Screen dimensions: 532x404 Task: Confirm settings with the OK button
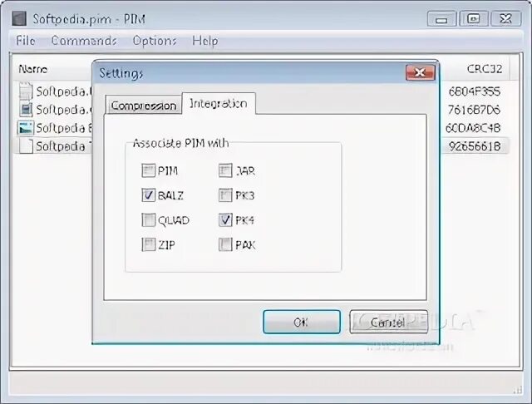302,322
